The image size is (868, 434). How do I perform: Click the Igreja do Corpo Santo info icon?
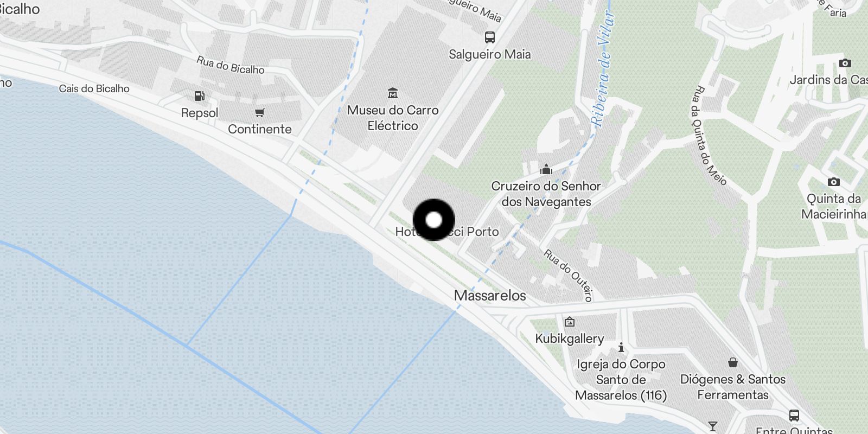point(621,347)
